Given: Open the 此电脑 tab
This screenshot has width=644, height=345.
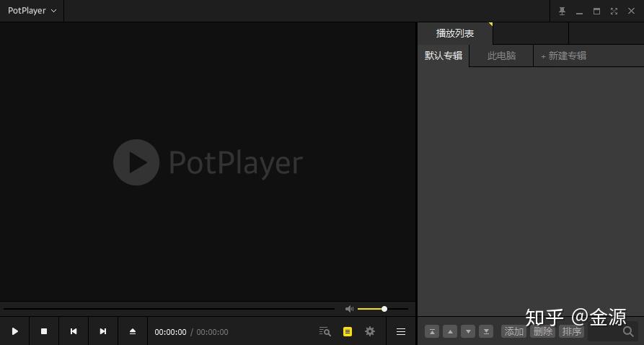Looking at the screenshot, I should pos(501,56).
